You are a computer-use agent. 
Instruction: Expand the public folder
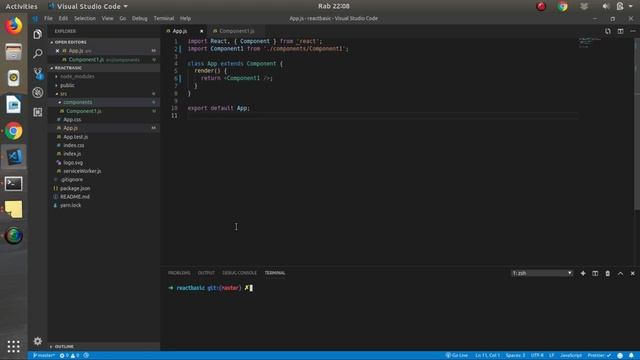click(67, 85)
